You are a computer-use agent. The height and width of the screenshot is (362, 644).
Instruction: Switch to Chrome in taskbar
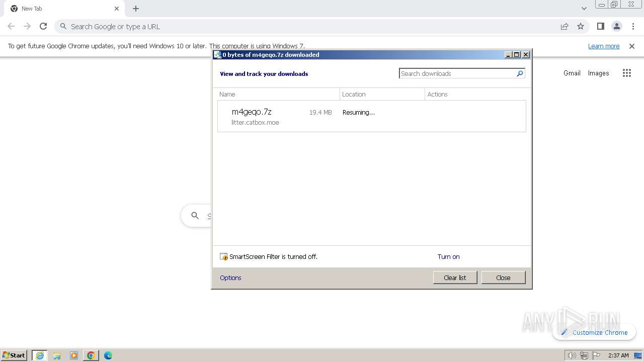click(91, 355)
